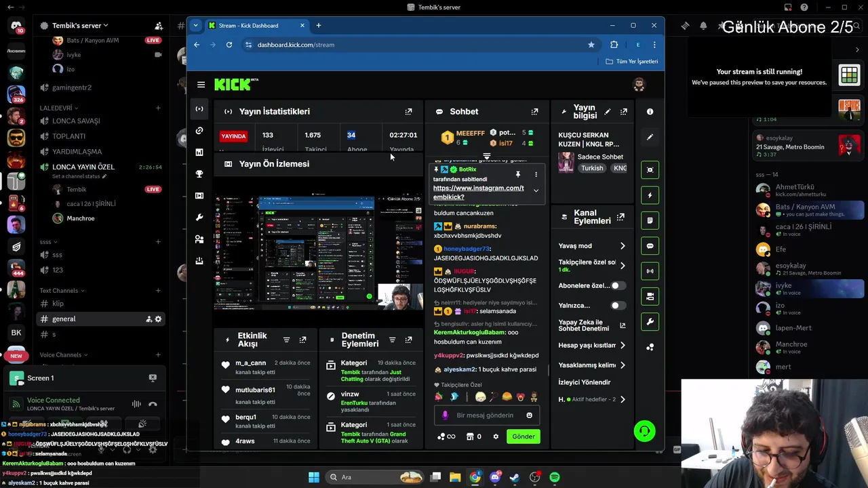
Task: Open Windows Start menu
Action: click(x=314, y=477)
